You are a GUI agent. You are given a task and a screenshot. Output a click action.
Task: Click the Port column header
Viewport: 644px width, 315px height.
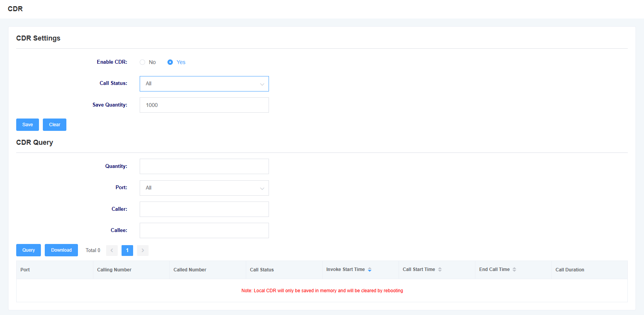pos(55,270)
